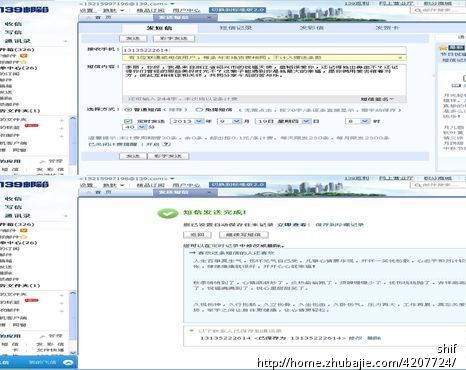Viewport: 466px width, 370px height.
Task: Collapse the saved-contacts section triangle
Action: click(192, 331)
